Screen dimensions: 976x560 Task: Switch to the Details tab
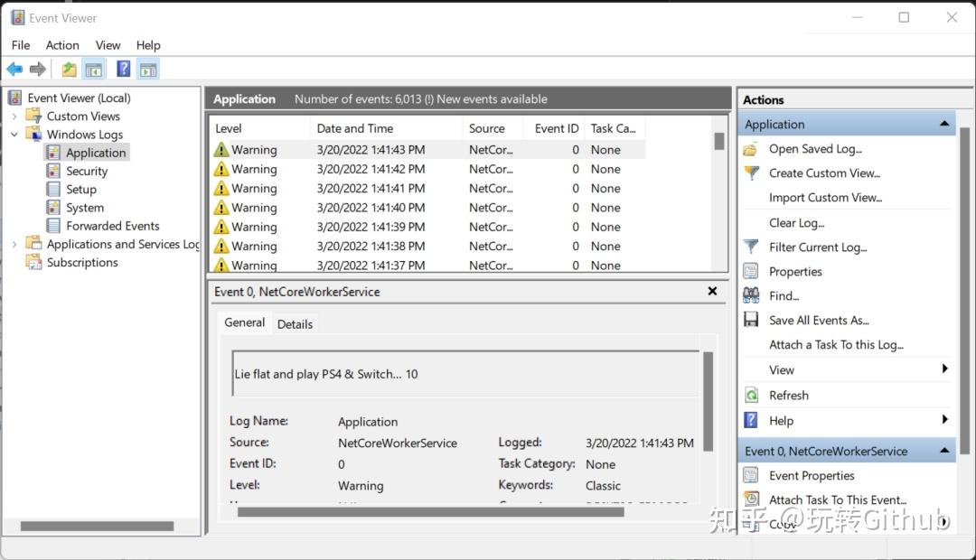pyautogui.click(x=295, y=323)
